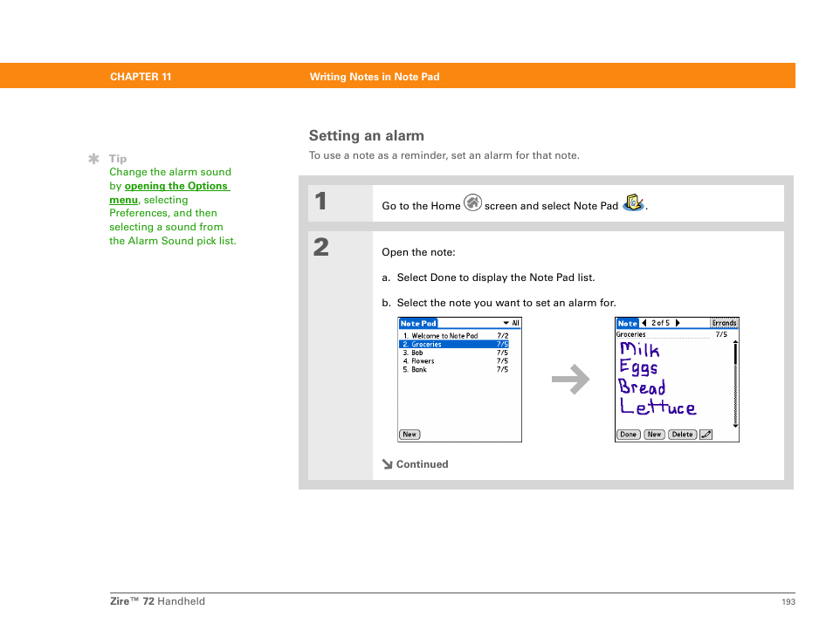This screenshot has height=644, width=833.
Task: Select the '4. Flowers' note row
Action: [455, 361]
